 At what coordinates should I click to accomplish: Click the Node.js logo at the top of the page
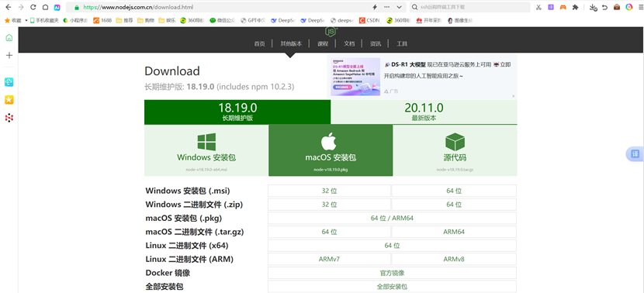(x=331, y=31)
